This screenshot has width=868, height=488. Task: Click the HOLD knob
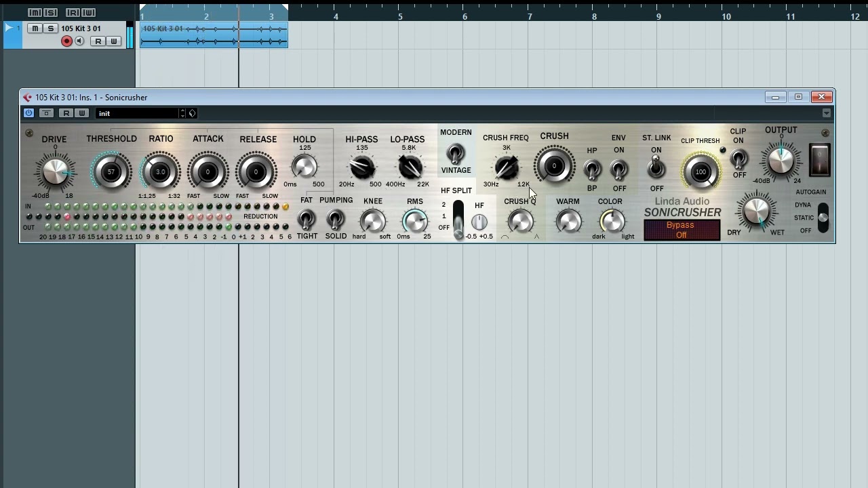pos(304,167)
